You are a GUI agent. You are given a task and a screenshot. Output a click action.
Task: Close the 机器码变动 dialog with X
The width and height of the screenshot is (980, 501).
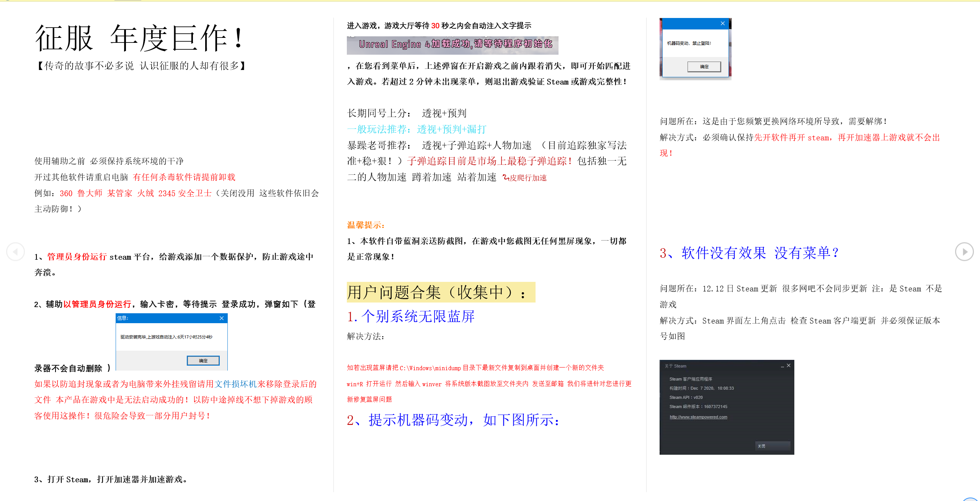point(723,23)
